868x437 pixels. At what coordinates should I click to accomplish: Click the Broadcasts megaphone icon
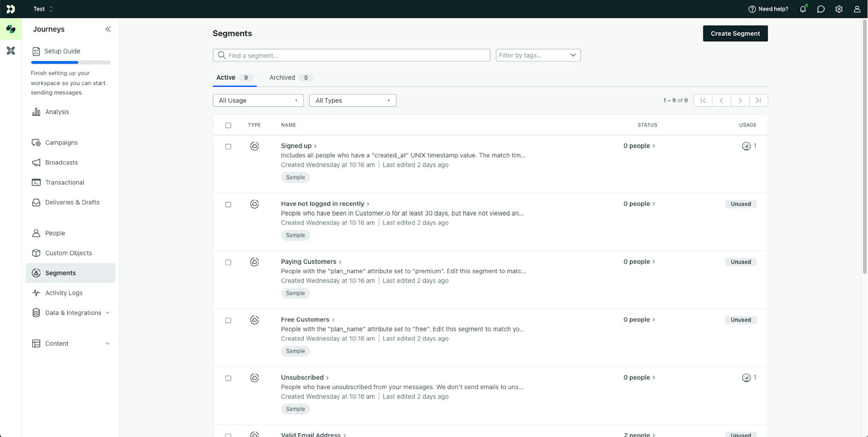pos(36,162)
